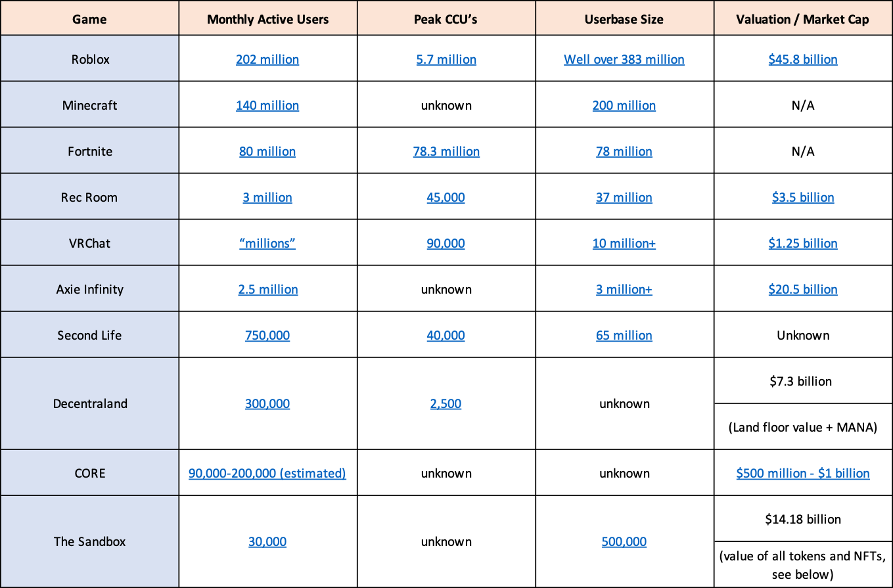Select the 'Minecraft' row label
Screen dimensions: 893x588
click(89, 105)
